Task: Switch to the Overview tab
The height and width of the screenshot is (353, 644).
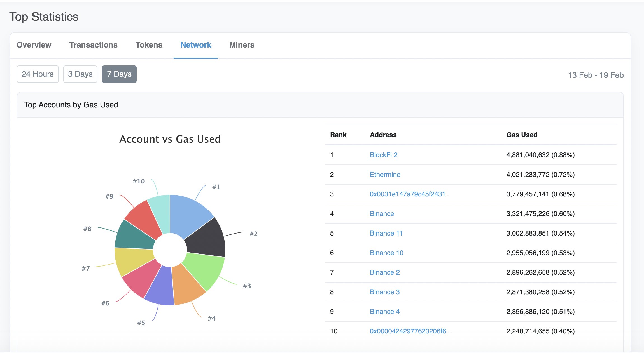Action: [x=34, y=45]
